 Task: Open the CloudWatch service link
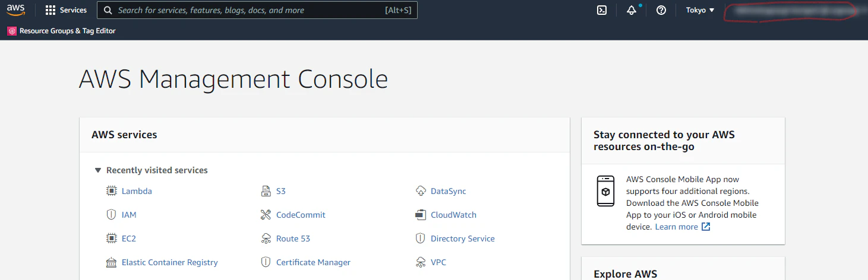point(453,215)
